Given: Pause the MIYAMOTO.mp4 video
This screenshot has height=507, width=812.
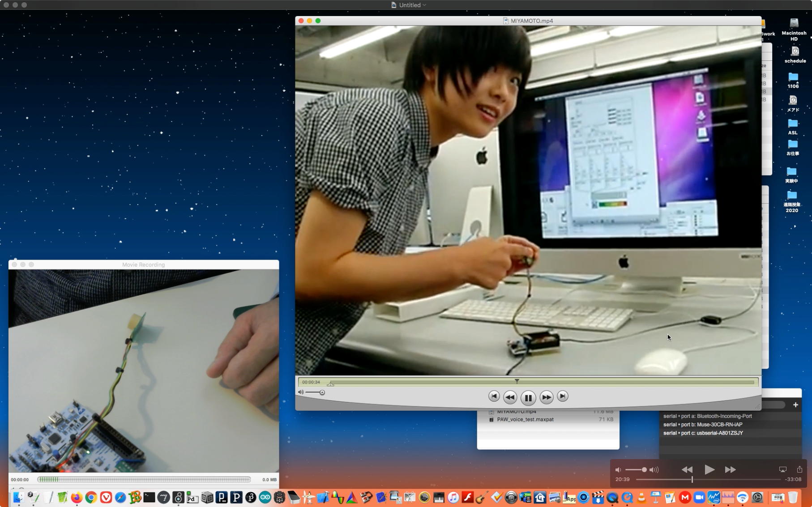Looking at the screenshot, I should tap(528, 397).
